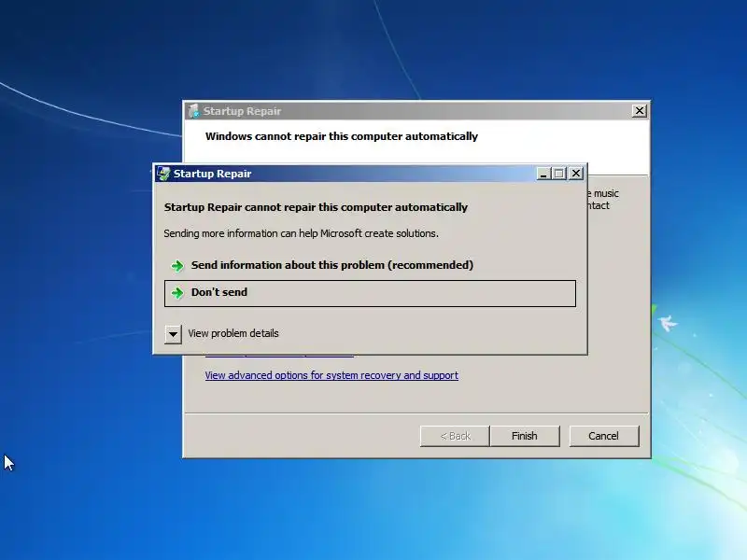Expand View problem details arrow
This screenshot has height=560, width=747.
[x=173, y=334]
